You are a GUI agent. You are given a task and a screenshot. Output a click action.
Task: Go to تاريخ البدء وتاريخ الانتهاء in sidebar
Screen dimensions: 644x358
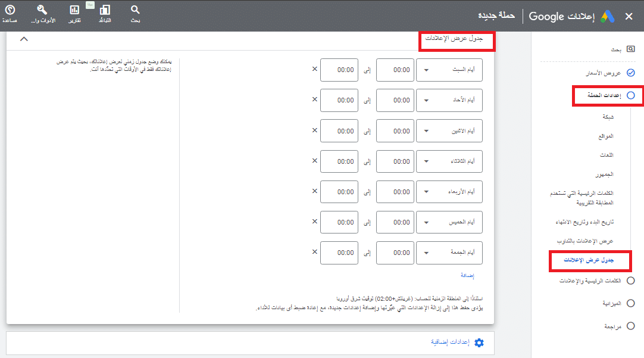585,222
